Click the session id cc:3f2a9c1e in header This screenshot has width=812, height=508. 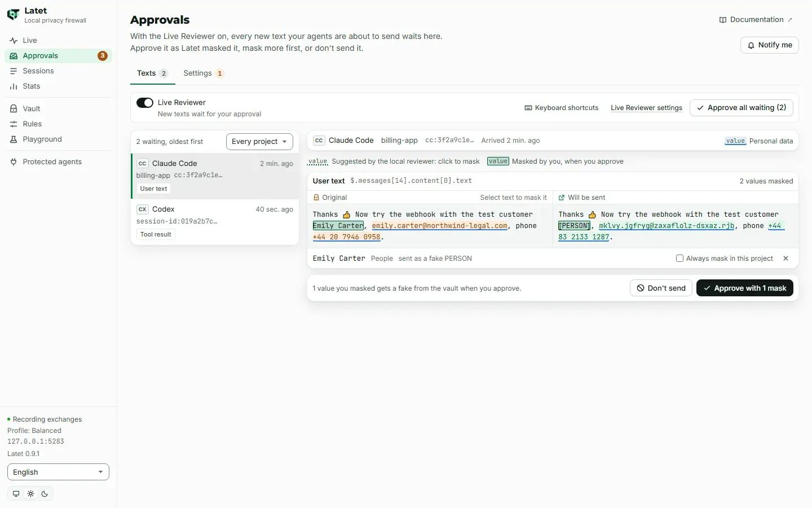[x=449, y=141]
